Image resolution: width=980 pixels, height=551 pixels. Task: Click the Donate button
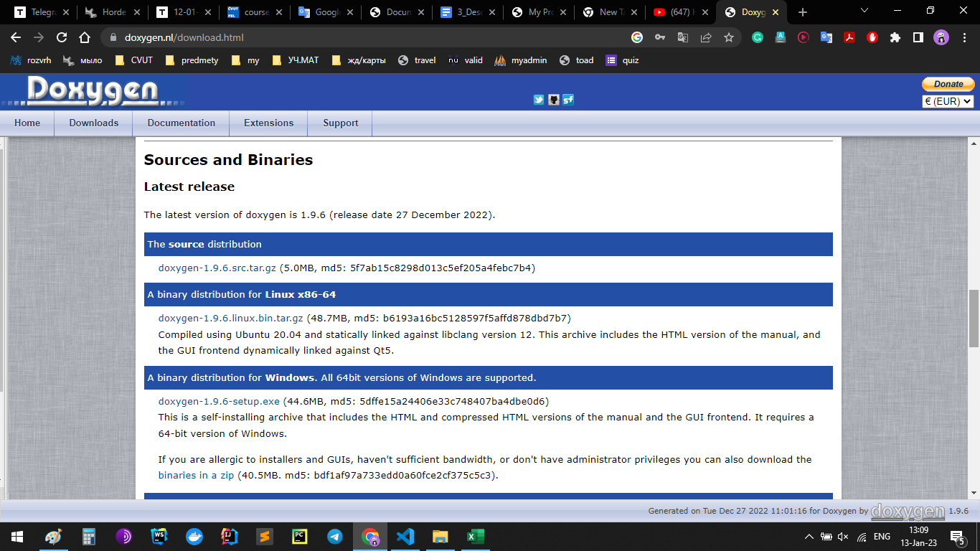948,84
